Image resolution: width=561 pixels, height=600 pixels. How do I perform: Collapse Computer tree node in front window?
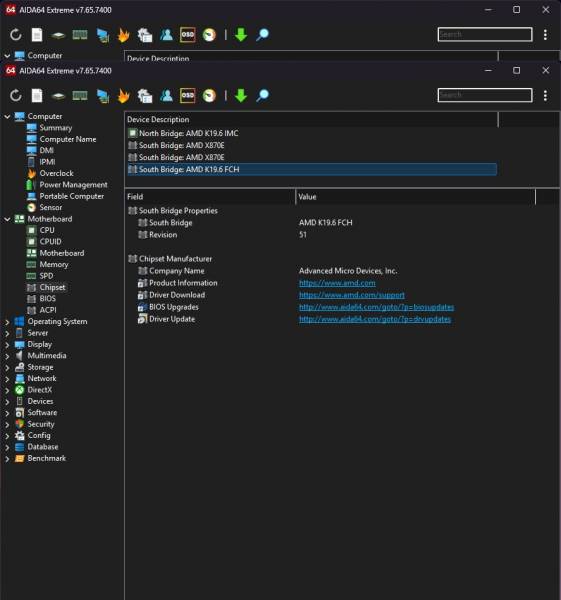(x=7, y=116)
